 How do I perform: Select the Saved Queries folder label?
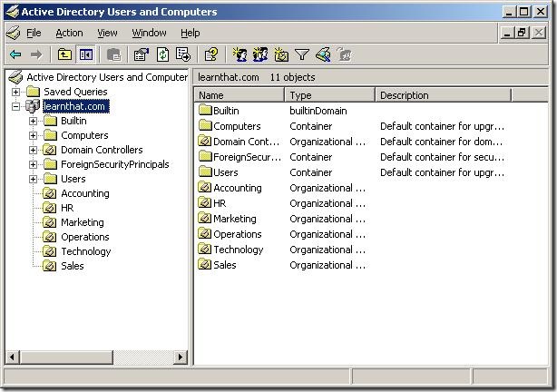click(75, 92)
